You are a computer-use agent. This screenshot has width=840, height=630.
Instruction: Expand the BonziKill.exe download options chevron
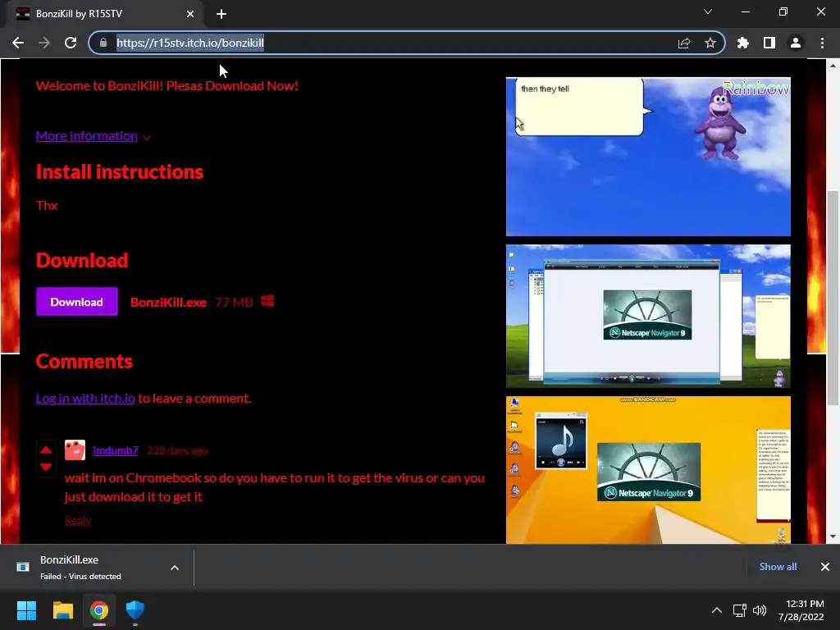pyautogui.click(x=175, y=568)
